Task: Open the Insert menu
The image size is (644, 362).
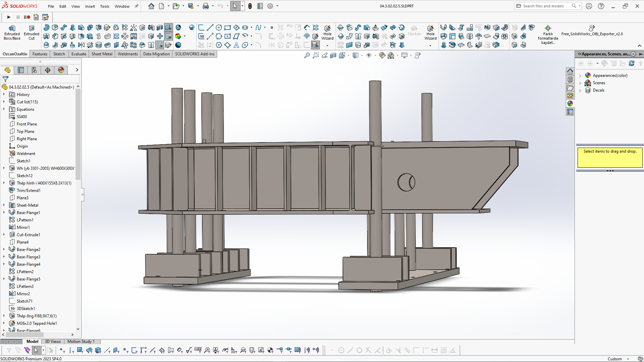Action: [x=90, y=6]
